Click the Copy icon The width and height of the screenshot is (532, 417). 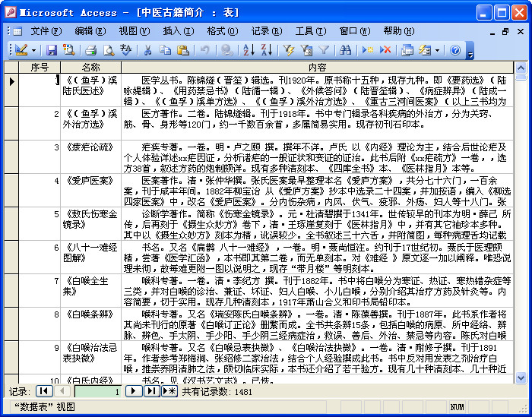[x=165, y=50]
